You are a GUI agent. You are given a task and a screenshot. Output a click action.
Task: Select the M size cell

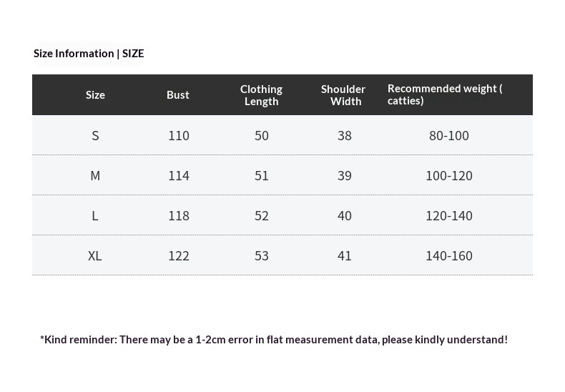(95, 175)
